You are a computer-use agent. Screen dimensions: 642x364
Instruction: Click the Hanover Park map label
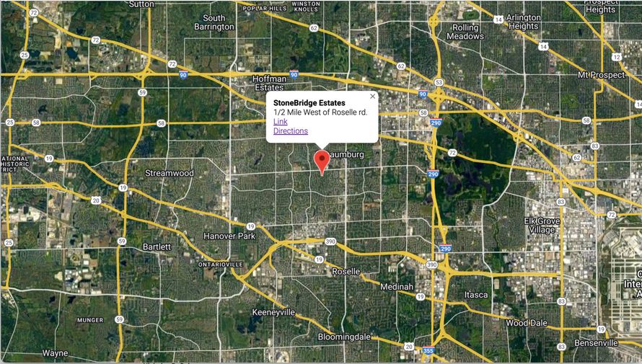point(229,236)
